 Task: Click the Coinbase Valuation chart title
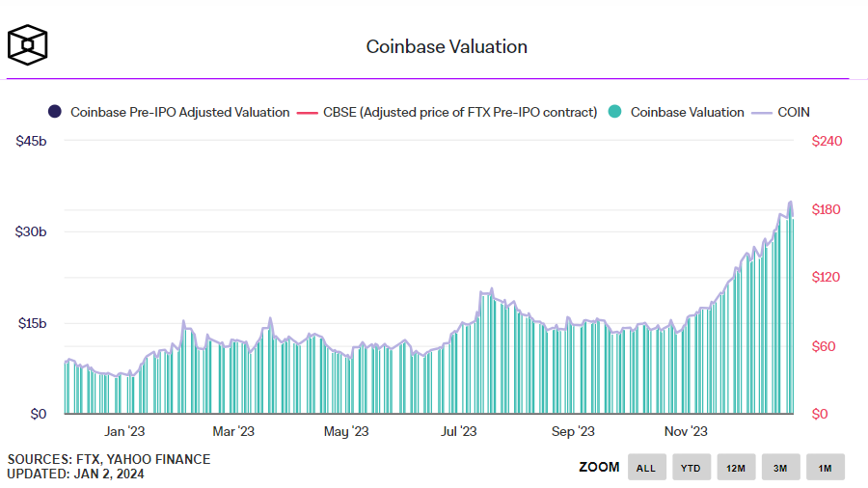pos(447,46)
